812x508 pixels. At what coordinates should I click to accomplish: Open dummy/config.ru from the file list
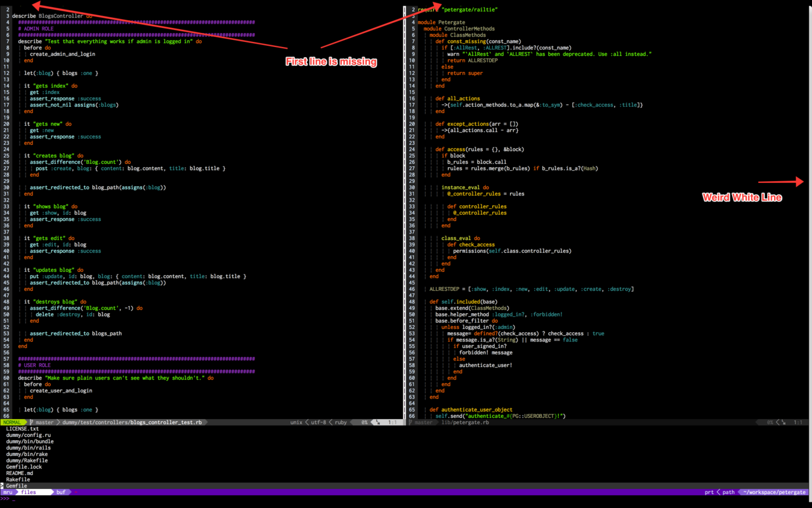pos(29,435)
